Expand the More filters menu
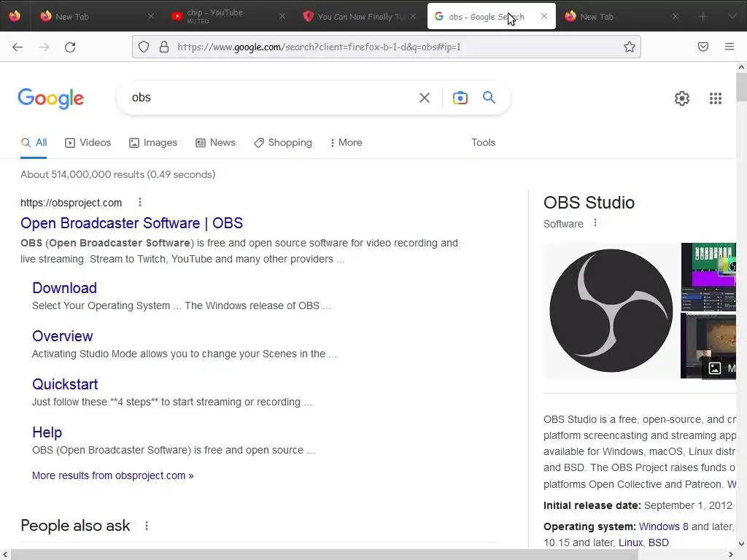This screenshot has width=747, height=560. (x=347, y=142)
